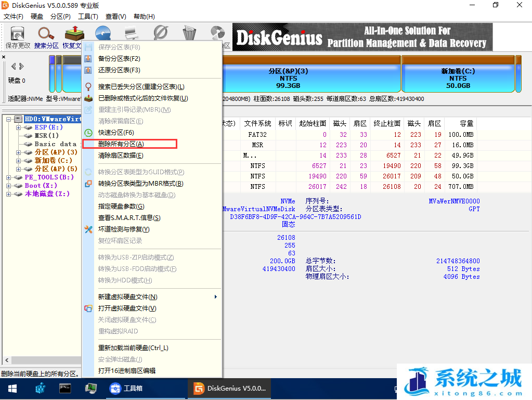The height and width of the screenshot is (400, 532).
Task: Click the computer manager taskbar icon
Action: [x=90, y=388]
